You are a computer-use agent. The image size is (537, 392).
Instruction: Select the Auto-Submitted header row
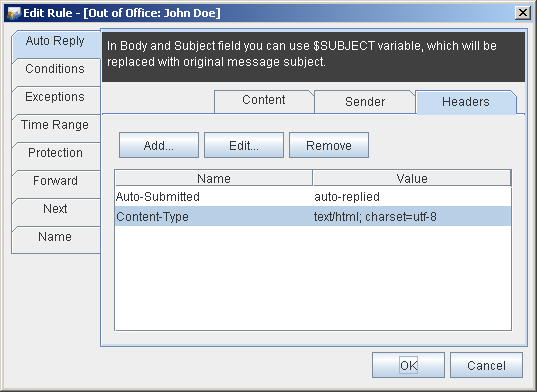point(313,197)
